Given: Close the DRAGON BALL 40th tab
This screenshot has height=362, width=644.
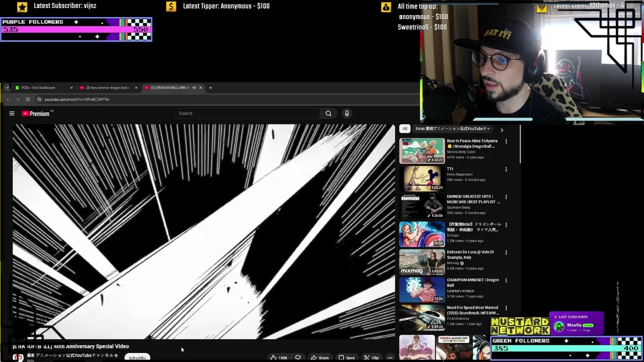Looking at the screenshot, I should (x=201, y=87).
